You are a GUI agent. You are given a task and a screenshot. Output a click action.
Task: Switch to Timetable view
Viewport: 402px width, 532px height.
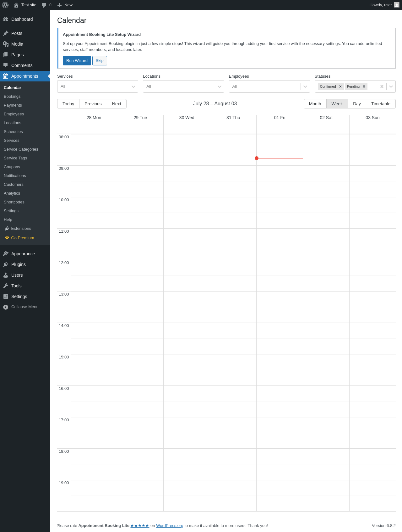[381, 104]
